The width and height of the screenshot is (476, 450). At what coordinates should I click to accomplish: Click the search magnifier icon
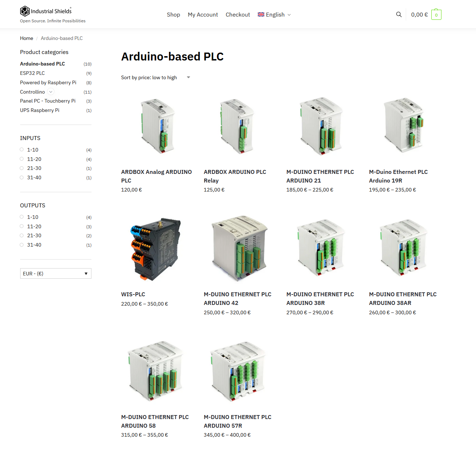tap(399, 14)
